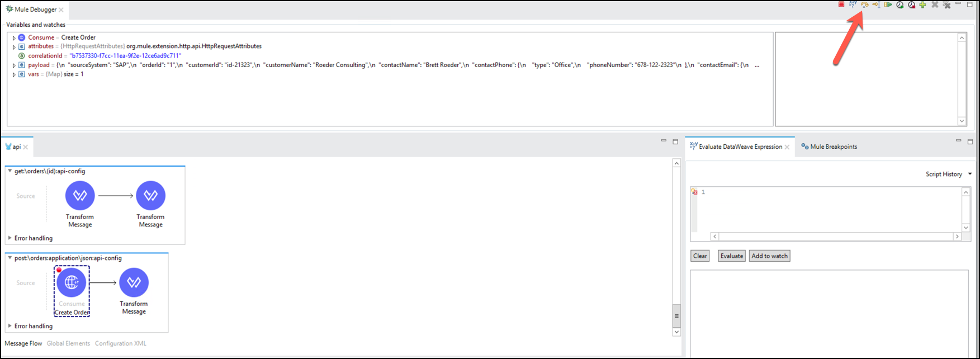Expand the vars Map row
The image size is (980, 359).
[x=14, y=74]
